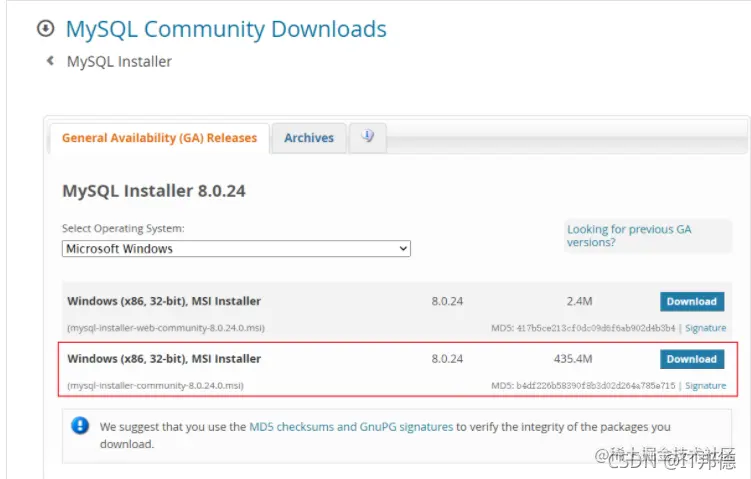Open the information icon tab

(367, 137)
